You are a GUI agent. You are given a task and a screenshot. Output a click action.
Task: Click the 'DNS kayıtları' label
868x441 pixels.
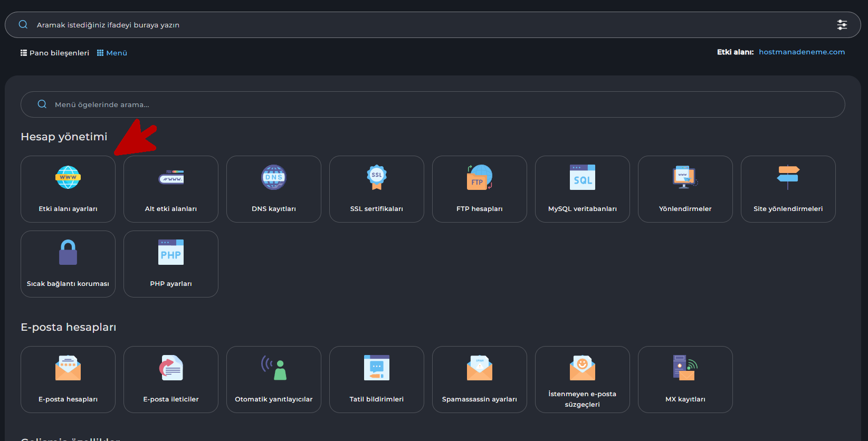274,209
